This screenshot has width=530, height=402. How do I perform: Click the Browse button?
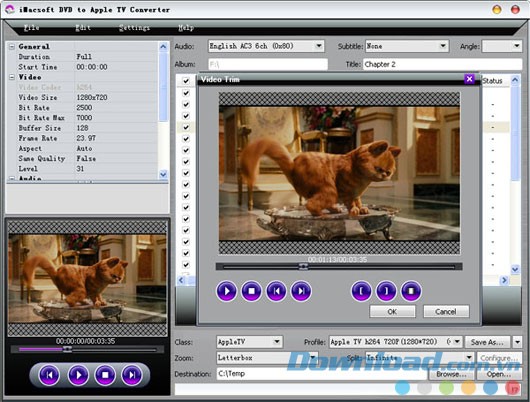tap(452, 374)
